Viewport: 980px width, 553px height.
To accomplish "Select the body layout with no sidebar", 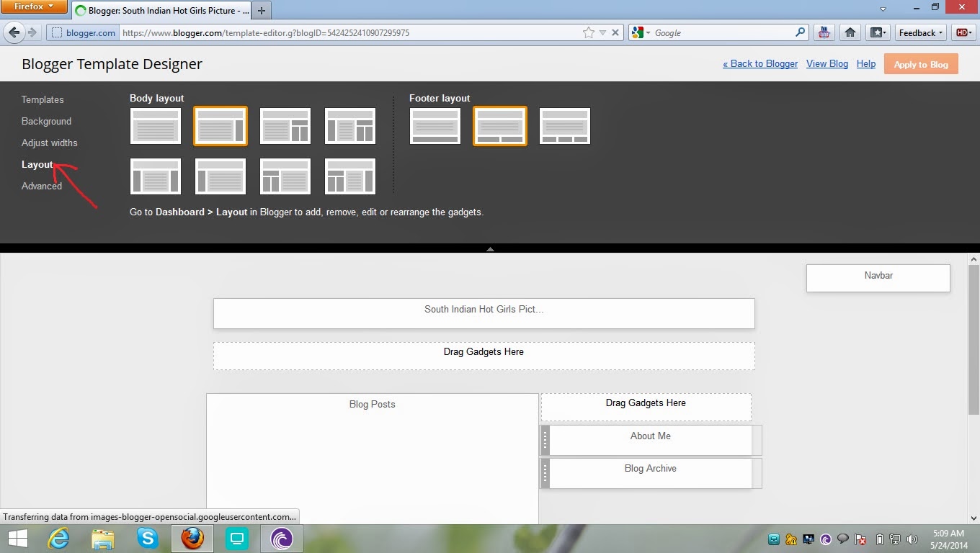I will point(156,126).
